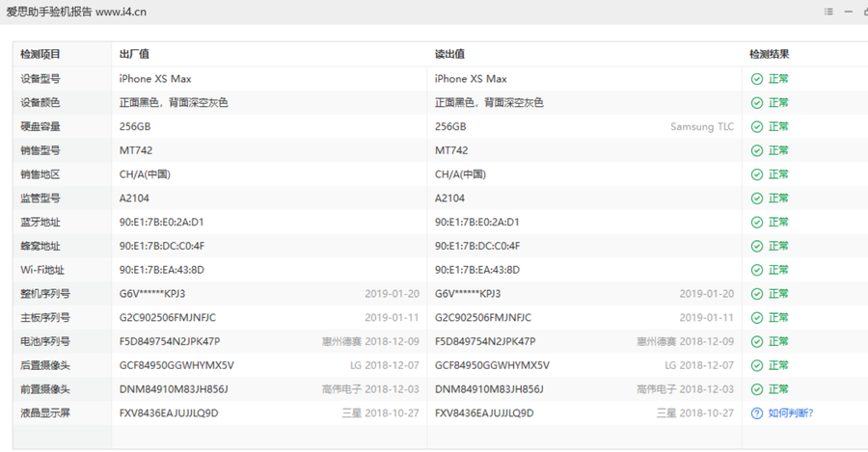
Task: Click the green check icon for 主板序列号
Action: click(x=757, y=318)
